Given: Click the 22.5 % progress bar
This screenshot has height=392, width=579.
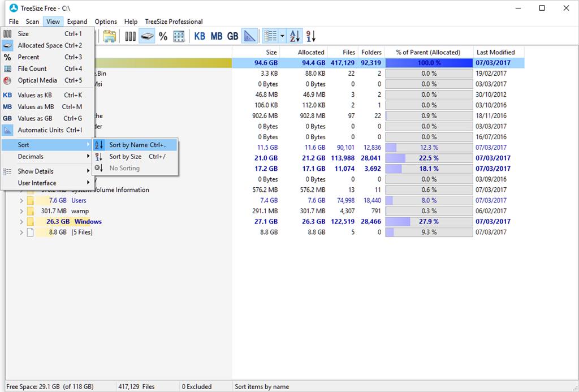Looking at the screenshot, I should [429, 158].
